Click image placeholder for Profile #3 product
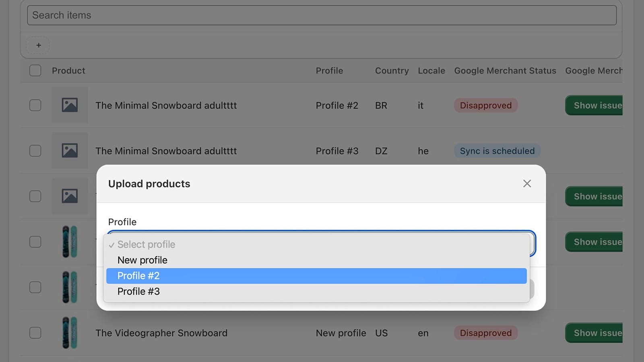The height and width of the screenshot is (362, 644). [70, 151]
